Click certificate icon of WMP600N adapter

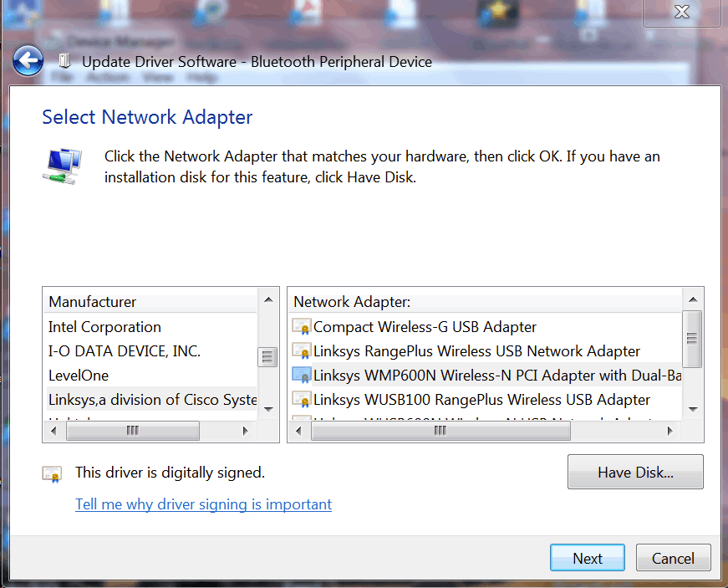302,376
